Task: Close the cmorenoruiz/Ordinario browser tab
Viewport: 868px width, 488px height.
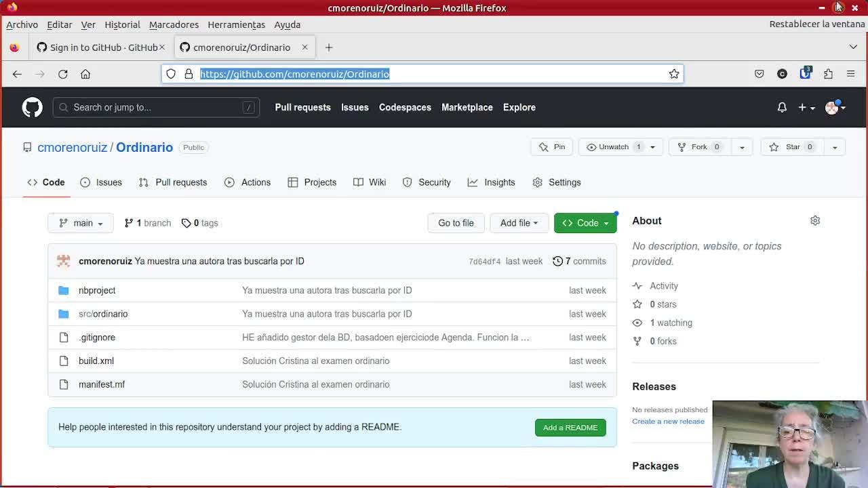Action: click(304, 47)
